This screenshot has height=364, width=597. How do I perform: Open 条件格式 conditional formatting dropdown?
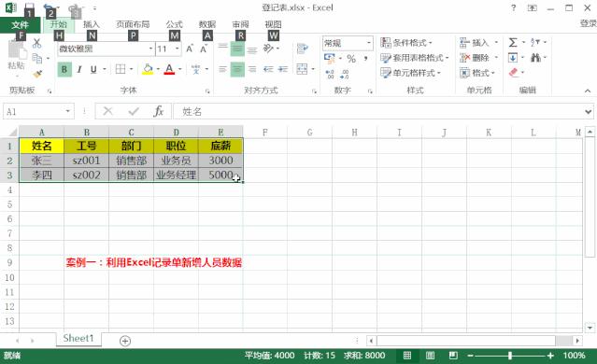tap(406, 43)
